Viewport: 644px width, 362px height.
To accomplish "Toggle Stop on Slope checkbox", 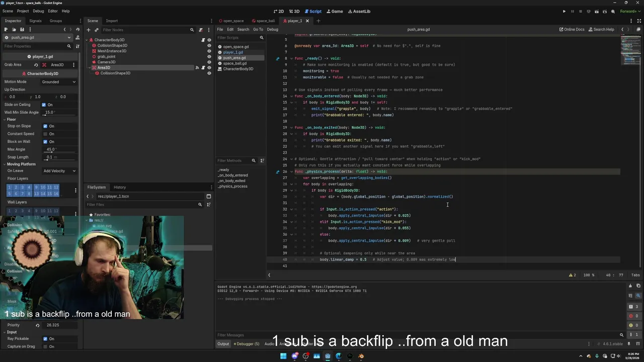I will (45, 126).
